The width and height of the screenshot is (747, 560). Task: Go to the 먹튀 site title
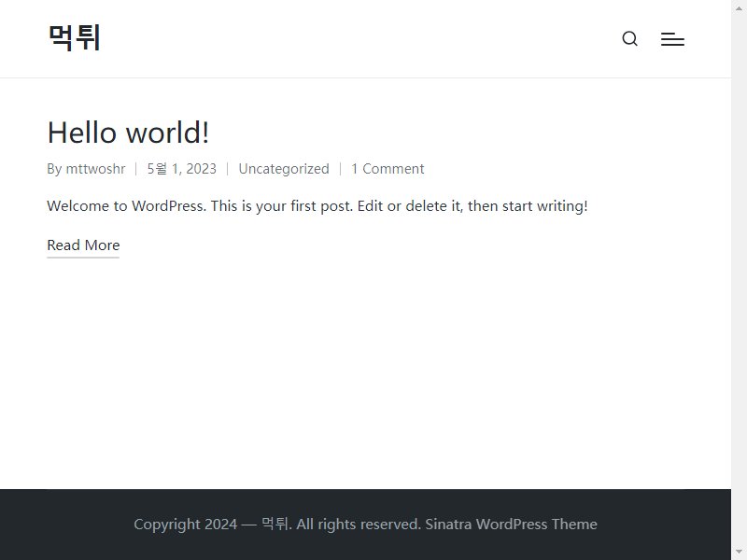[x=75, y=37]
